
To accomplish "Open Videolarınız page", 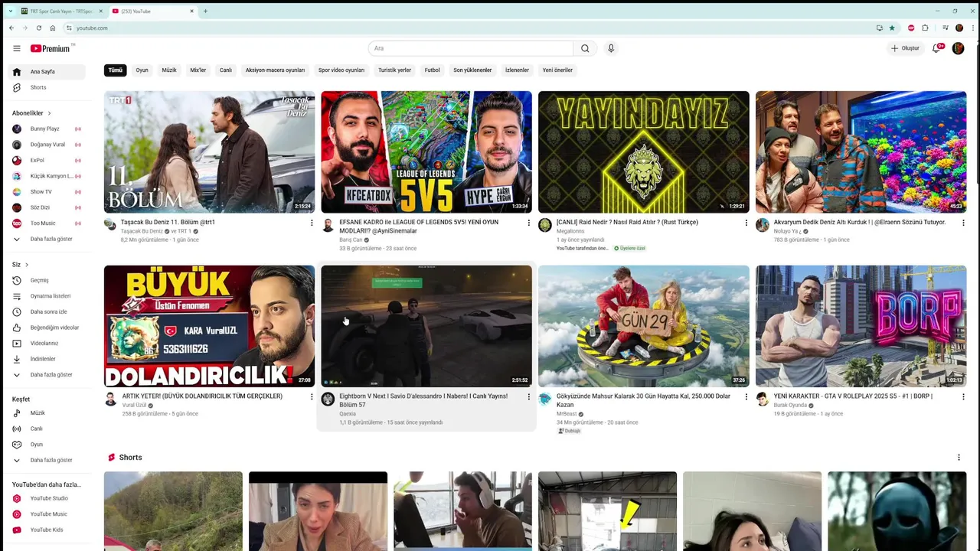I will [x=47, y=343].
